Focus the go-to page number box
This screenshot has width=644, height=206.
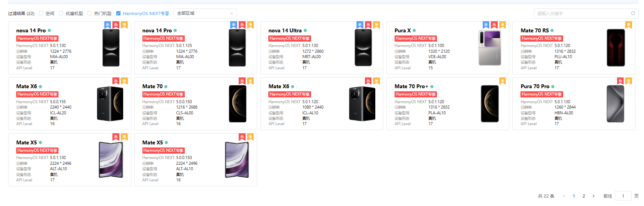coord(623,196)
